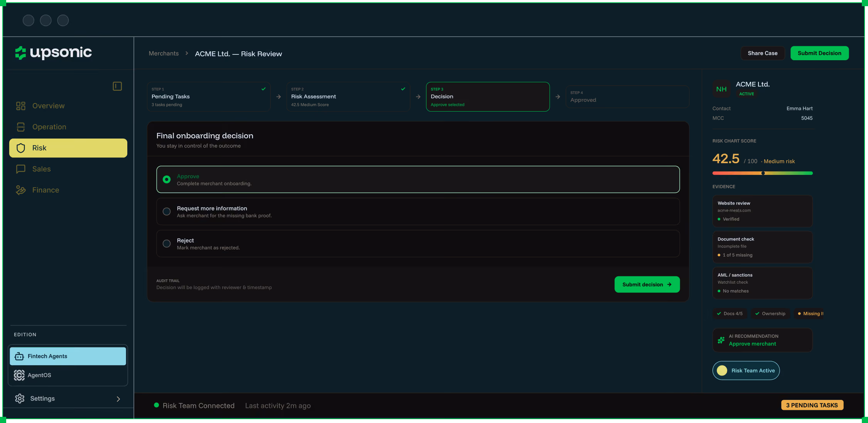Screen dimensions: 868x423
Task: Click the Operation stack icon
Action: [x=21, y=127]
